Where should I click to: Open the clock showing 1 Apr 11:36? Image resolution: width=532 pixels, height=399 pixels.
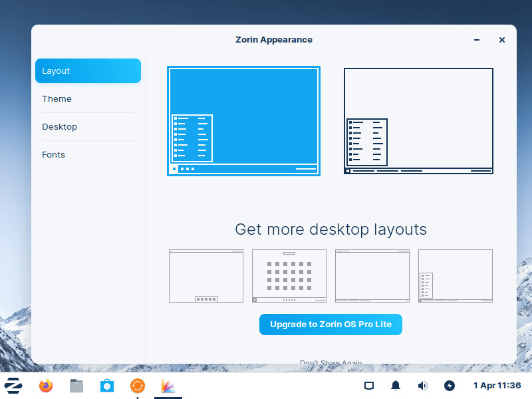pyautogui.click(x=497, y=386)
